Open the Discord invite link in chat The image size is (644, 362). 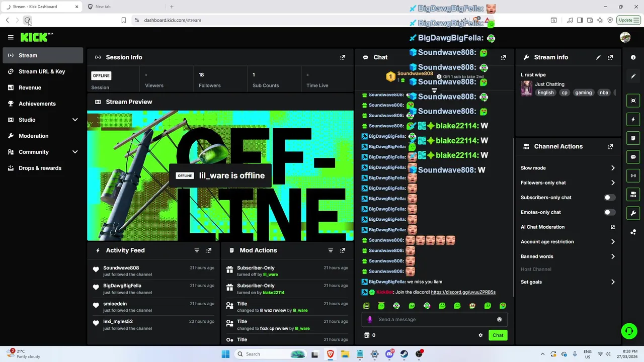463,292
